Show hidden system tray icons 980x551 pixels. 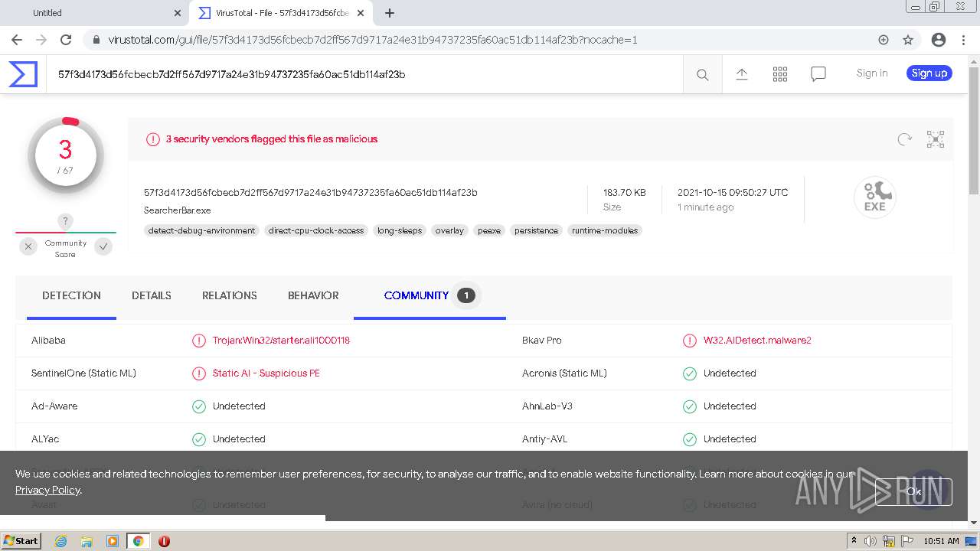[x=854, y=541]
